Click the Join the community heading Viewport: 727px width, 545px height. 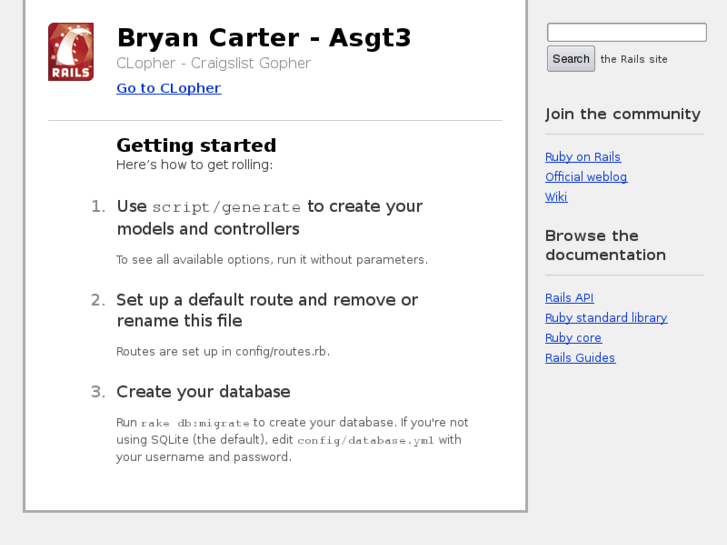[622, 114]
